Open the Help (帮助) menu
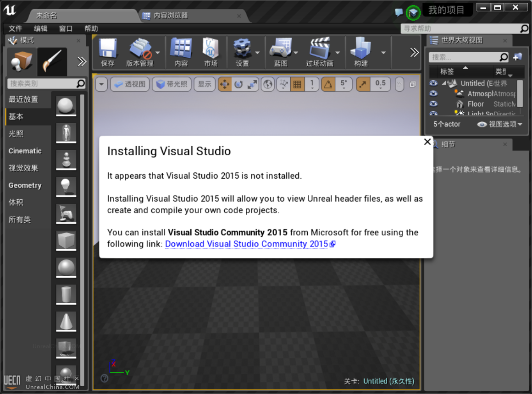Image resolution: width=532 pixels, height=394 pixels. pos(91,28)
